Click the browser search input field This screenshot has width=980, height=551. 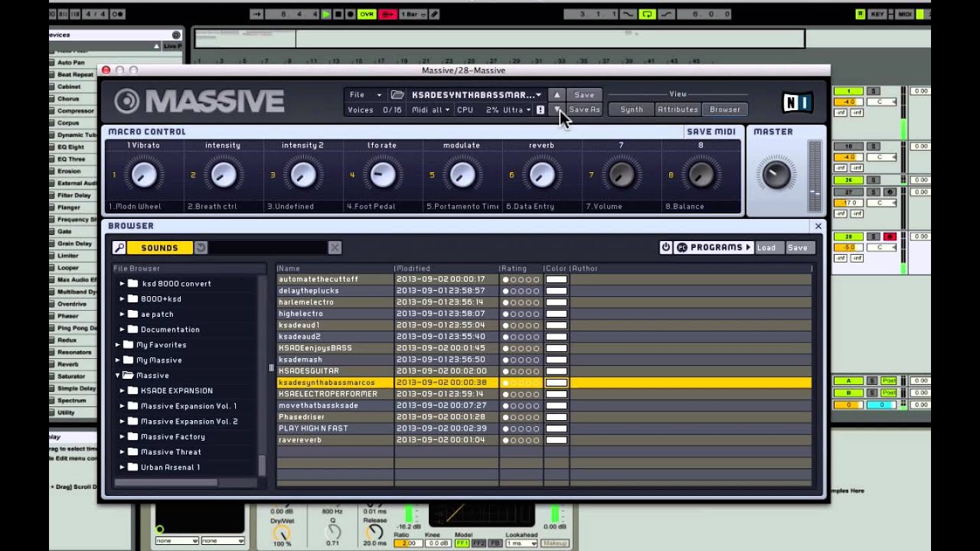pos(268,248)
